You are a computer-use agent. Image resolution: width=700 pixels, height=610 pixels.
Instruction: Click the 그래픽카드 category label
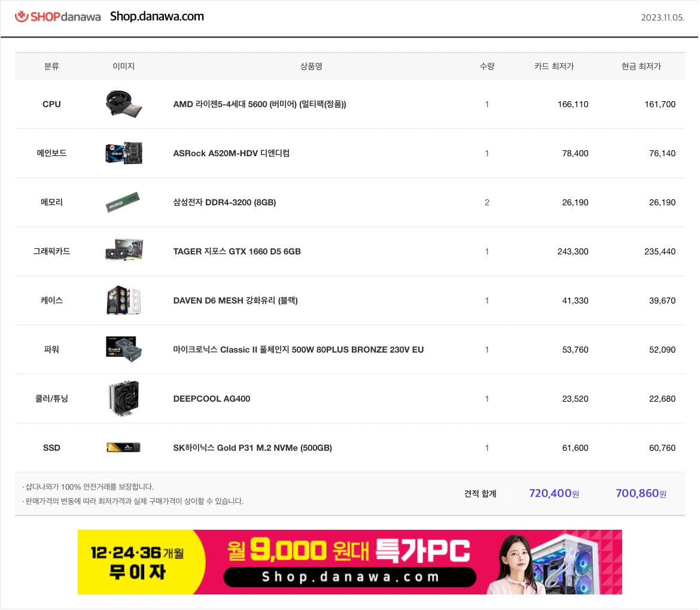click(51, 252)
